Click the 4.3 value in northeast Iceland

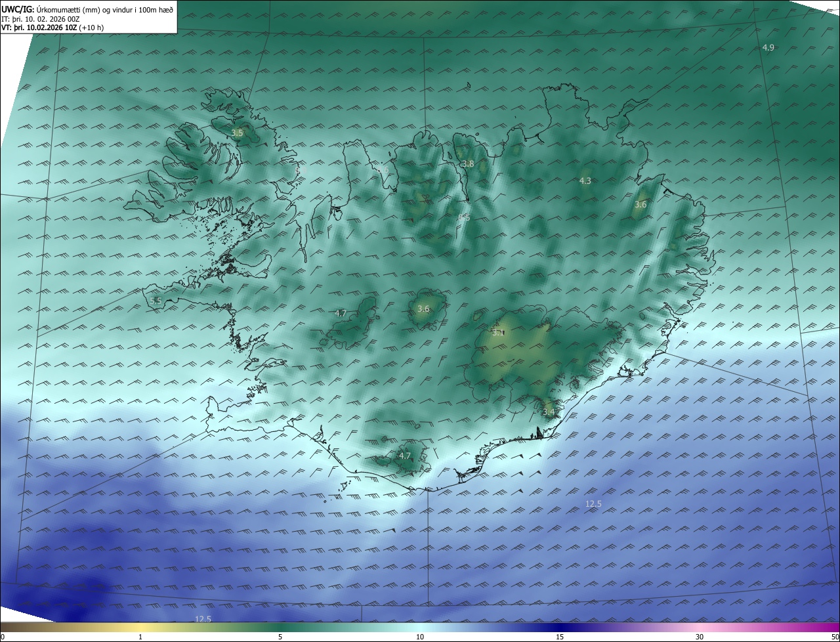(x=585, y=181)
